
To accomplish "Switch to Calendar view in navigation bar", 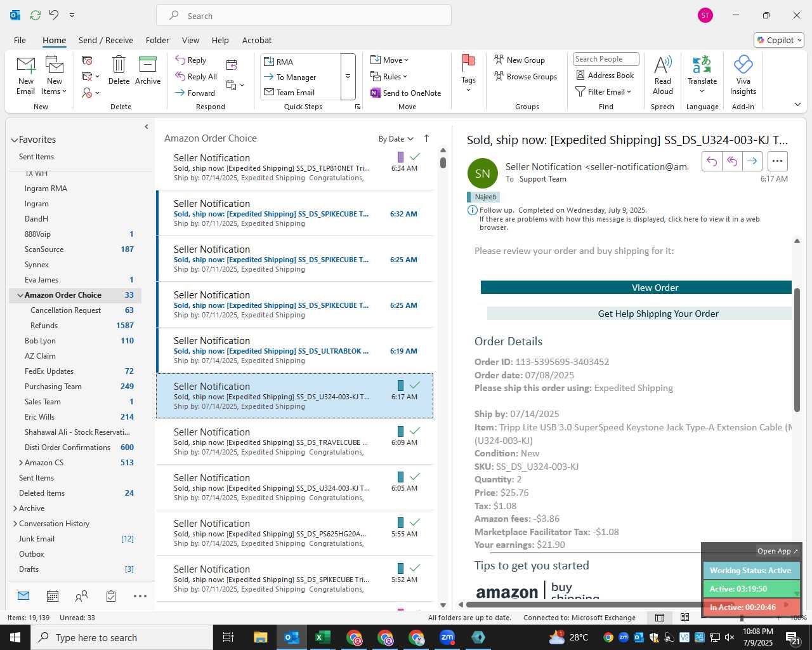I will pos(53,596).
